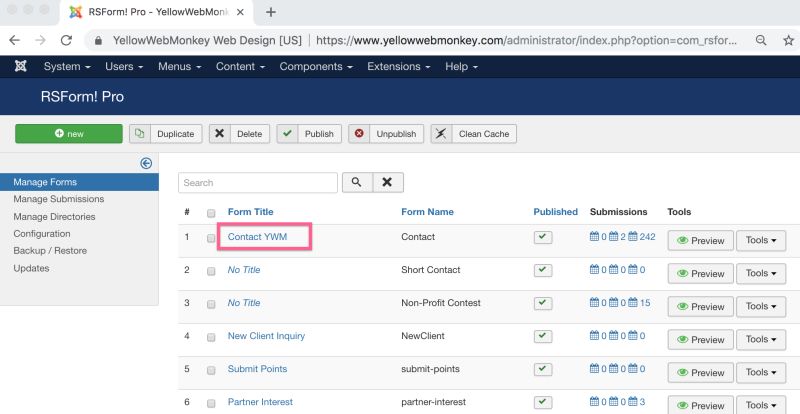Go back in browser history

[x=14, y=40]
